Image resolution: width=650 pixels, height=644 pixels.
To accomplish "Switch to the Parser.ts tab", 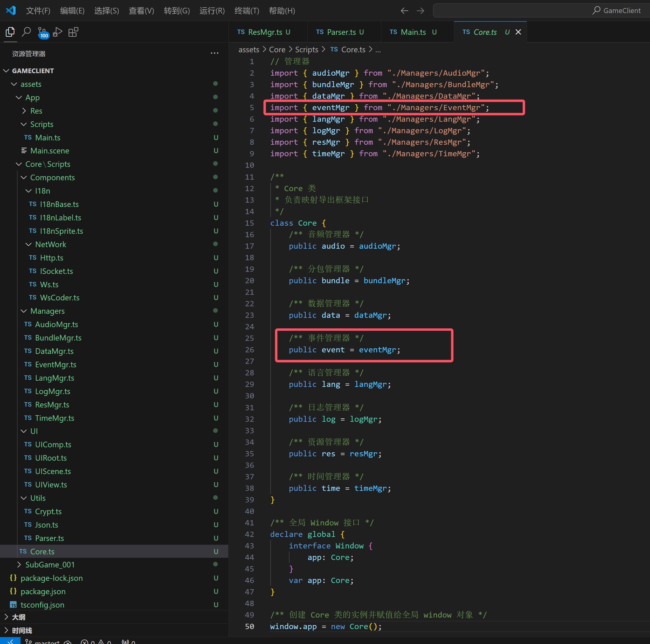I will (x=341, y=32).
